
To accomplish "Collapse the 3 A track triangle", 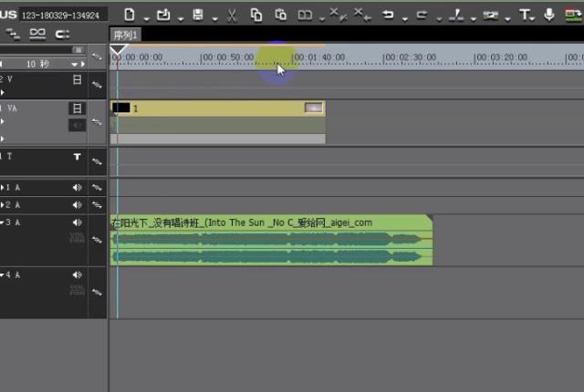I will 3,222.
